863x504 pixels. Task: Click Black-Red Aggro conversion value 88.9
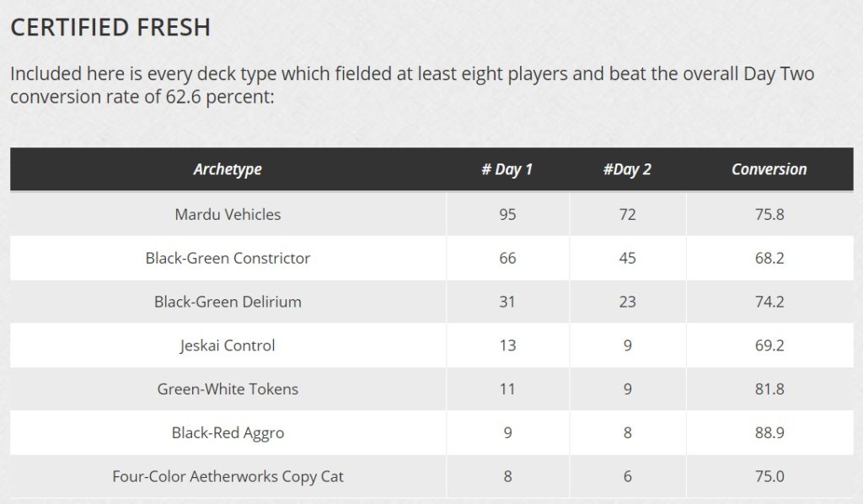click(769, 432)
